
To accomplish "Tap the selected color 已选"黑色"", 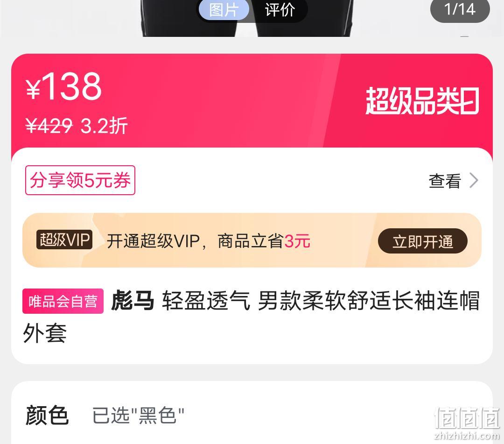I will point(138,416).
